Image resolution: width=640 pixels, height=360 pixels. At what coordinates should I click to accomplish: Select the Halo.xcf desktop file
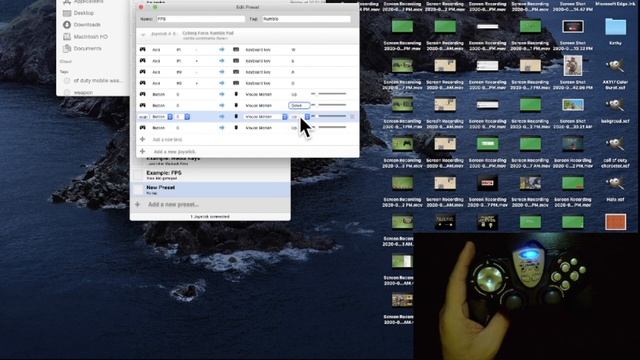pyautogui.click(x=616, y=184)
